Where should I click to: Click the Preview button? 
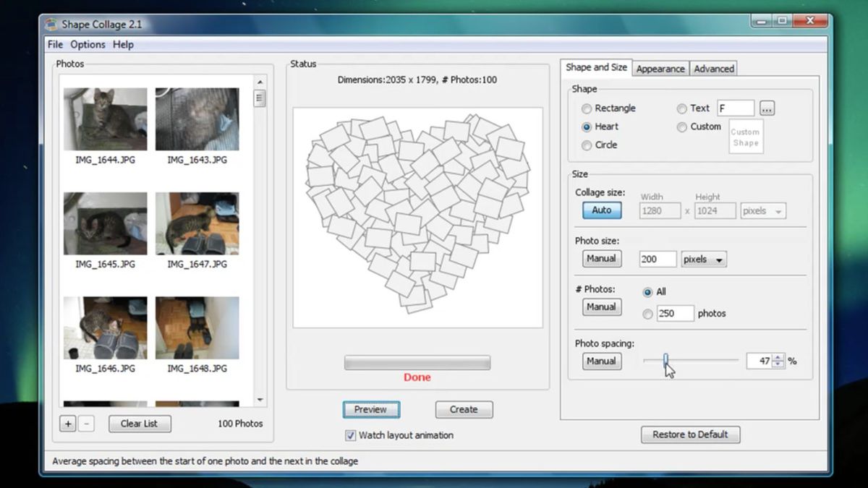tap(371, 409)
